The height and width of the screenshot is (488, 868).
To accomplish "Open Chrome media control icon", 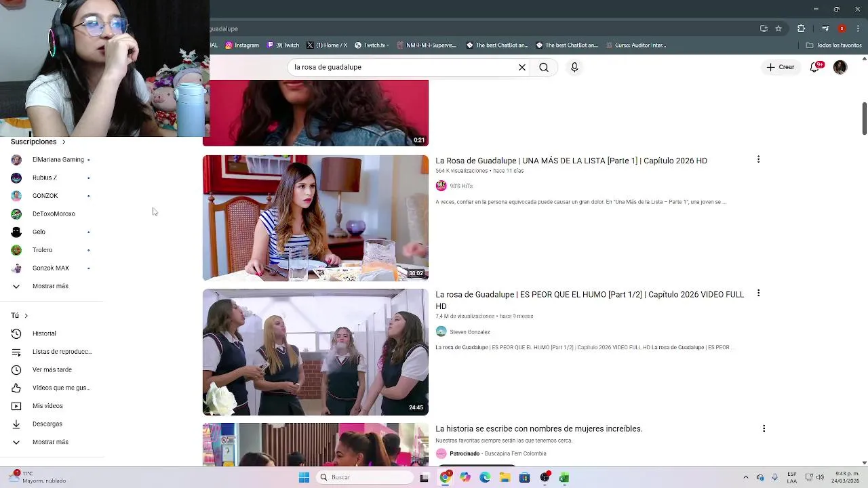I will (825, 28).
